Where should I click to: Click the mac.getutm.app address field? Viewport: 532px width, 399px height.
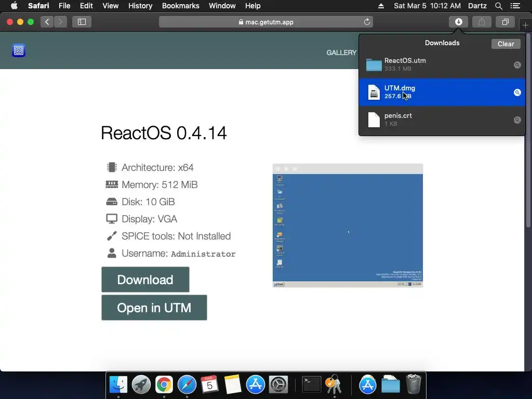coord(266,22)
